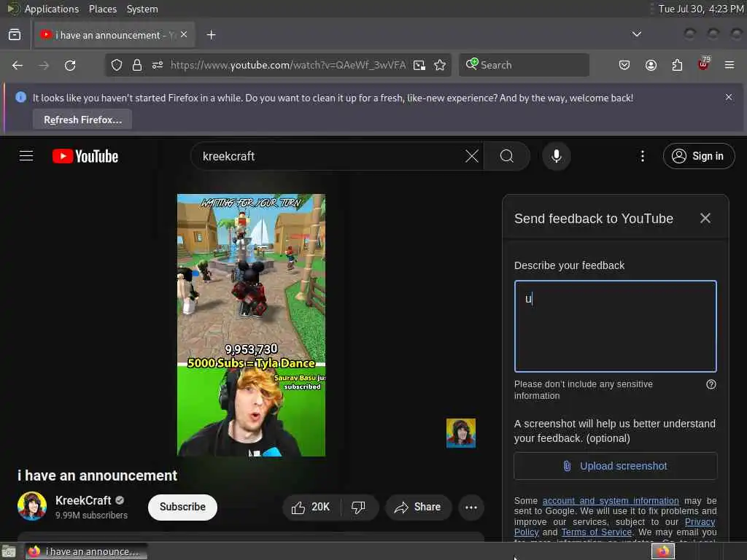Like the video with thumbs up

(x=311, y=507)
